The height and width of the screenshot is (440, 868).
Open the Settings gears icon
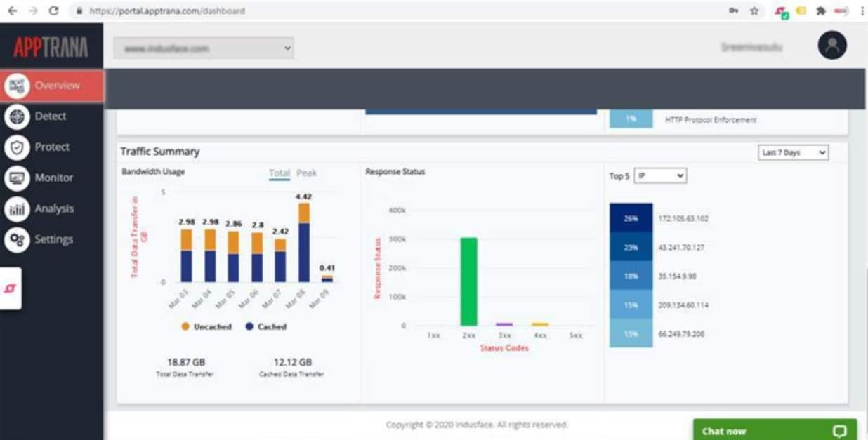coord(17,240)
